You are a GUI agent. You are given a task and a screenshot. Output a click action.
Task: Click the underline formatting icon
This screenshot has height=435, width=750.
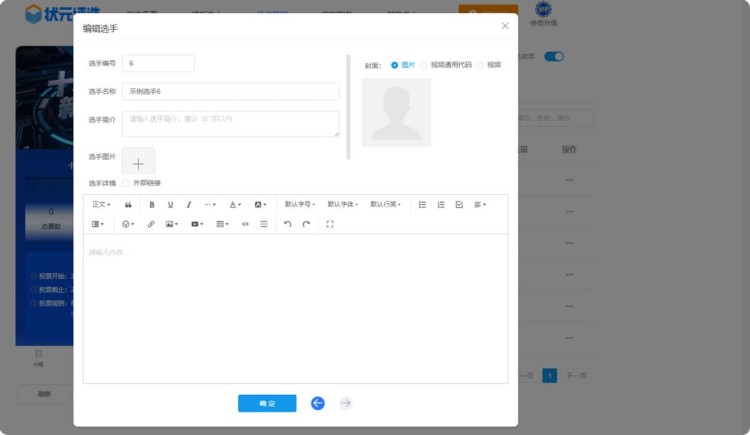[170, 205]
